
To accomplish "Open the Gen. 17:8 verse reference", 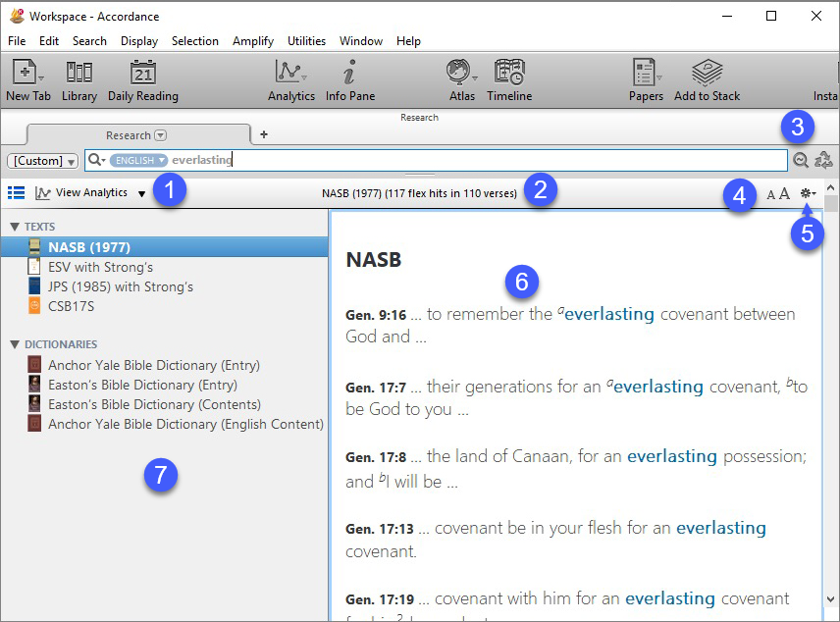I will pyautogui.click(x=376, y=457).
